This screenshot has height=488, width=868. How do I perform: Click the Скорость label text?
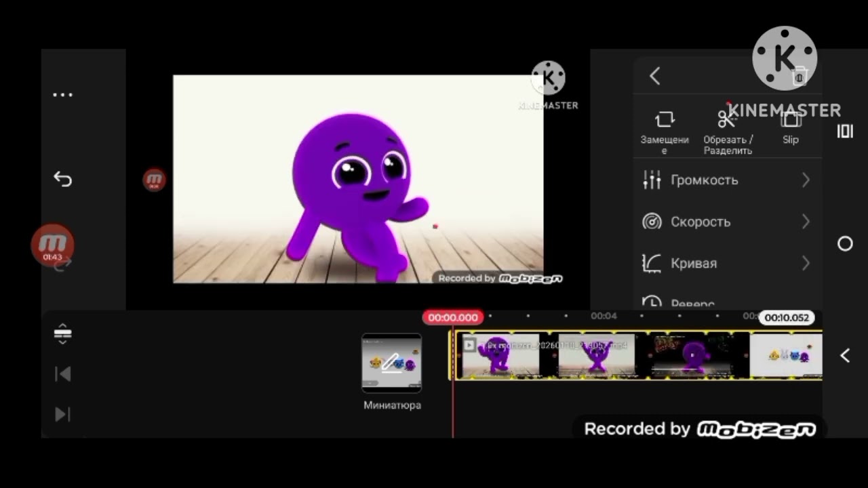tap(701, 222)
